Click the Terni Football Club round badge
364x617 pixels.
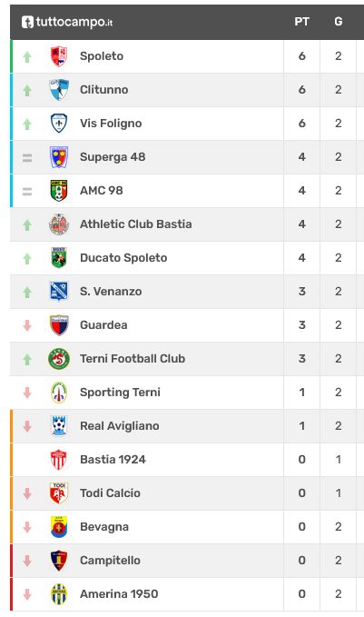(x=59, y=358)
